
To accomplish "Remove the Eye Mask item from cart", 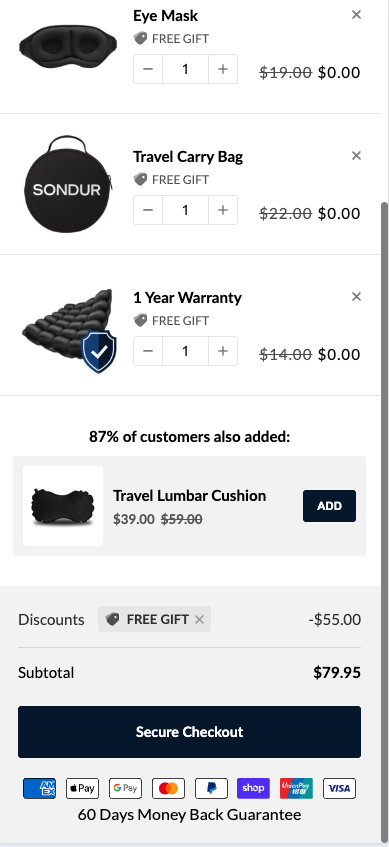I will tap(356, 15).
